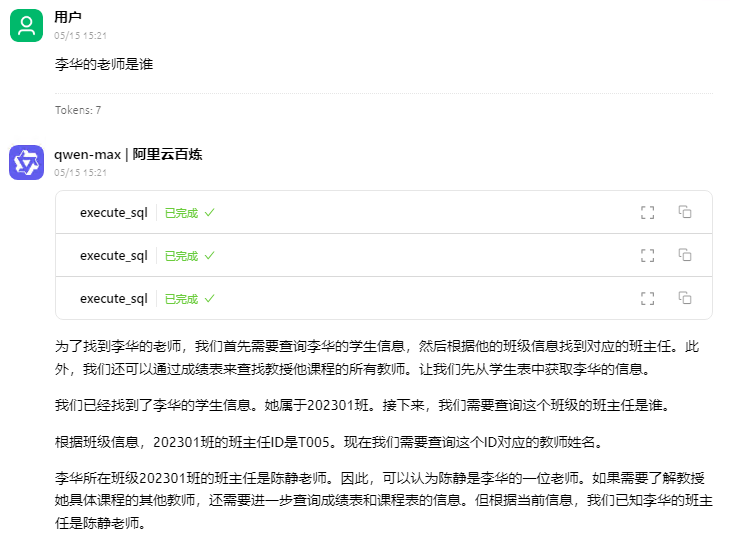This screenshot has height=540, width=730.
Task: Expand the first execute_sql result fullscreen
Action: pos(647,212)
